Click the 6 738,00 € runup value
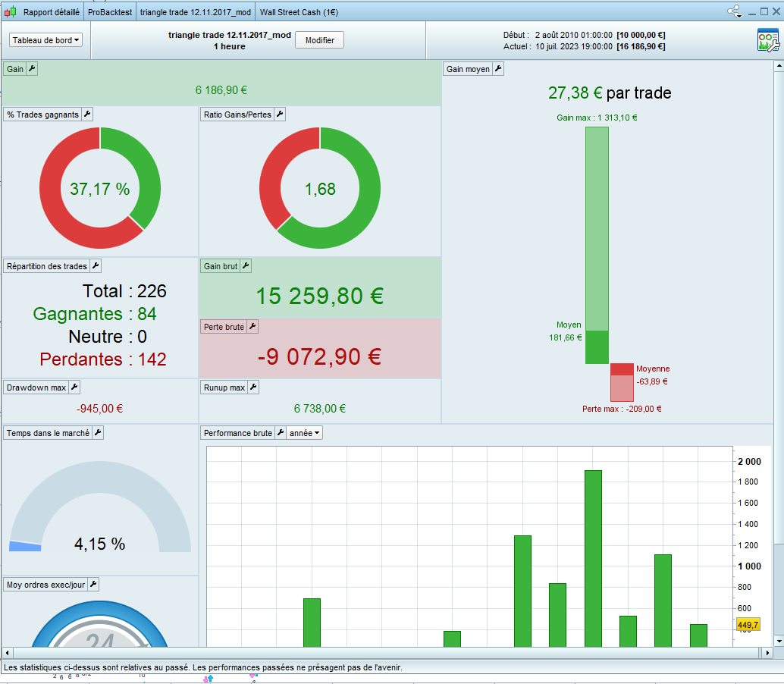Viewport: 784px width, 684px height. (x=319, y=409)
